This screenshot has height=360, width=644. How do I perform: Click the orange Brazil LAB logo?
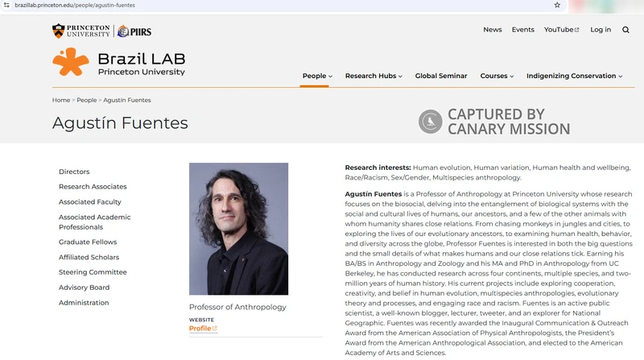(70, 62)
